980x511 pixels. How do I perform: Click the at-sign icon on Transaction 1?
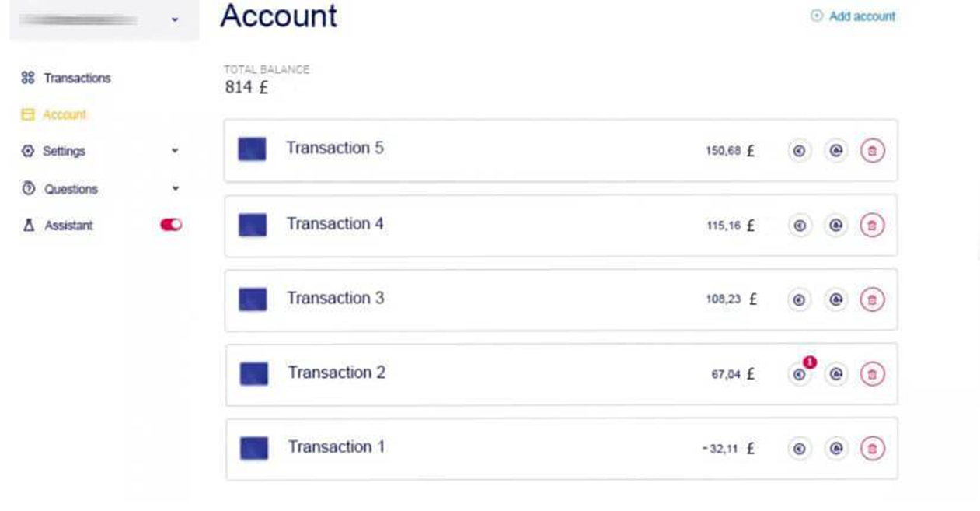tap(835, 448)
